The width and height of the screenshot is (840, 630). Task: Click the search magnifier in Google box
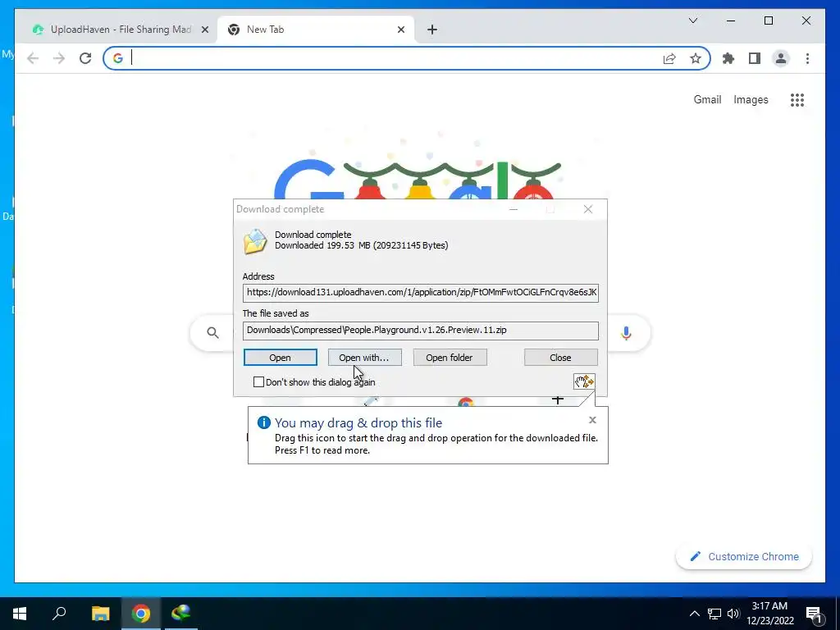(212, 333)
